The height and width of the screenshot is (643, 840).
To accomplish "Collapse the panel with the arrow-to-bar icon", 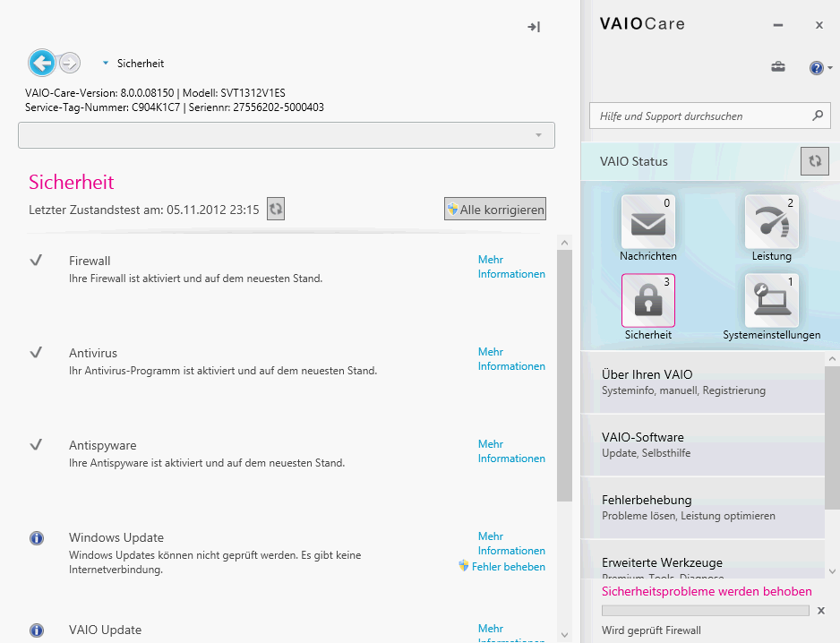I will (534, 27).
